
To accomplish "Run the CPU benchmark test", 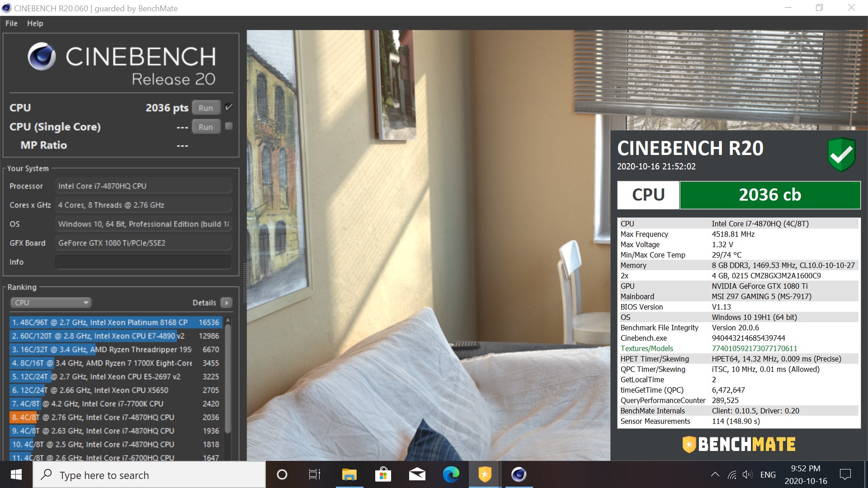I will coord(206,108).
